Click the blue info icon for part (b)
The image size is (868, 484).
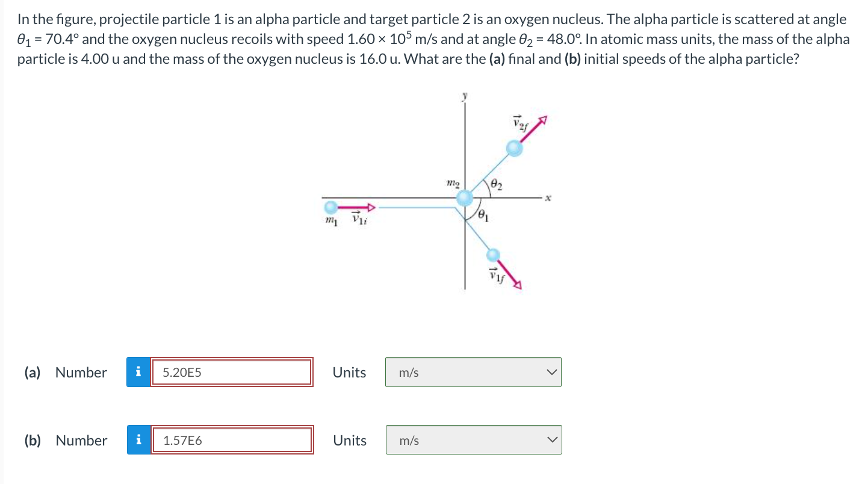[x=139, y=440]
